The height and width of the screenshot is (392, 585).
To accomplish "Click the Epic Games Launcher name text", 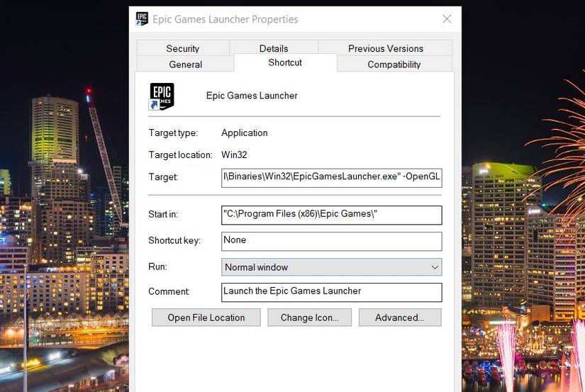I will 252,96.
